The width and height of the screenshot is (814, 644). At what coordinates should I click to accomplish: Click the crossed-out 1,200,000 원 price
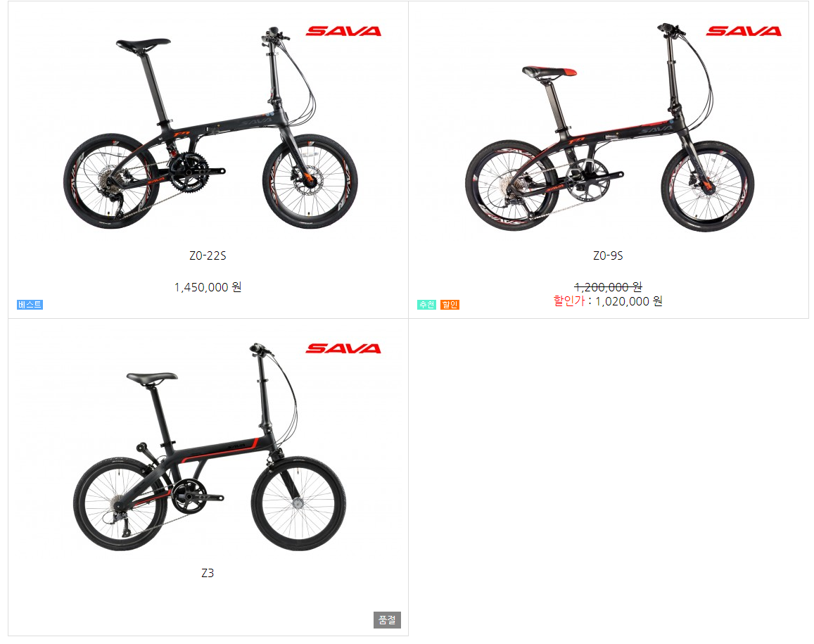click(608, 287)
